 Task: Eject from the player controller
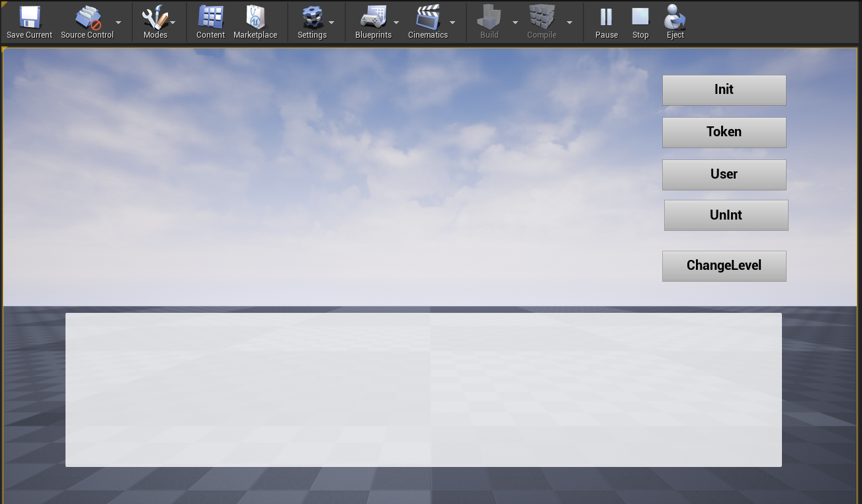pos(675,22)
